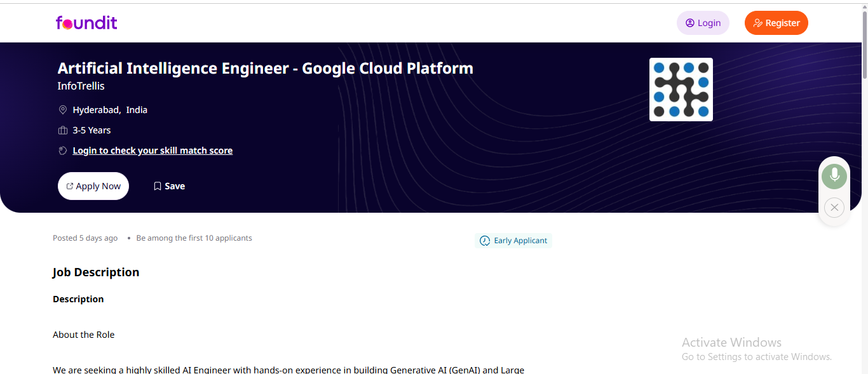This screenshot has height=374, width=868.
Task: Dismiss the voice widget with the X circle
Action: [834, 208]
